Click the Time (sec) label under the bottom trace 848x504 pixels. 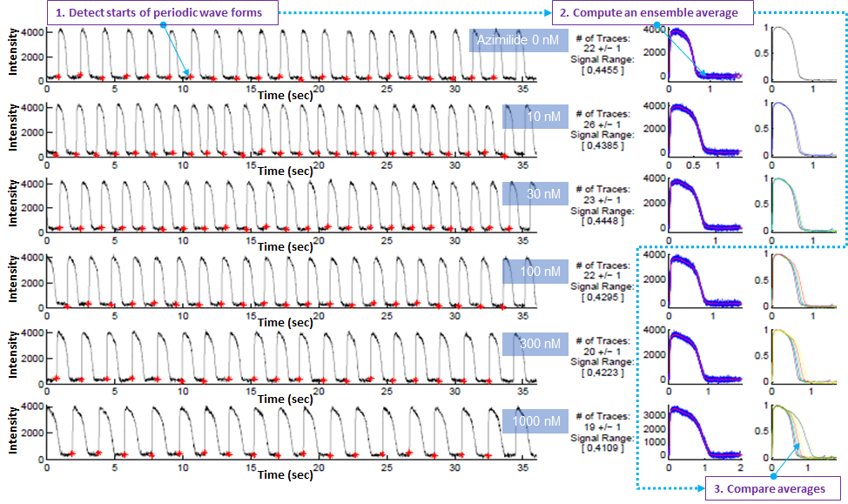click(286, 475)
